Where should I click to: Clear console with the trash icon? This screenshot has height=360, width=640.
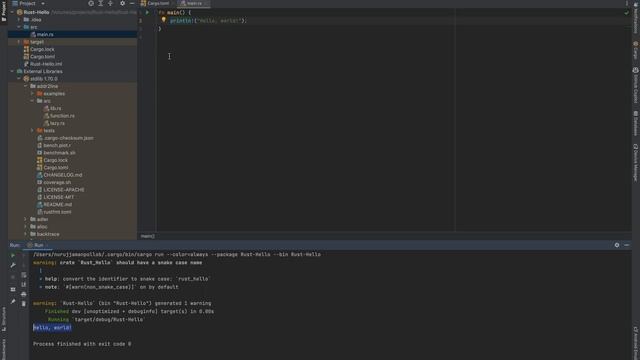tap(24, 304)
